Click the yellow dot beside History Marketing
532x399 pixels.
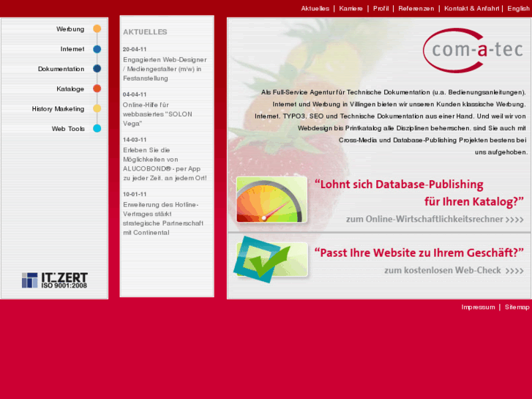click(97, 108)
